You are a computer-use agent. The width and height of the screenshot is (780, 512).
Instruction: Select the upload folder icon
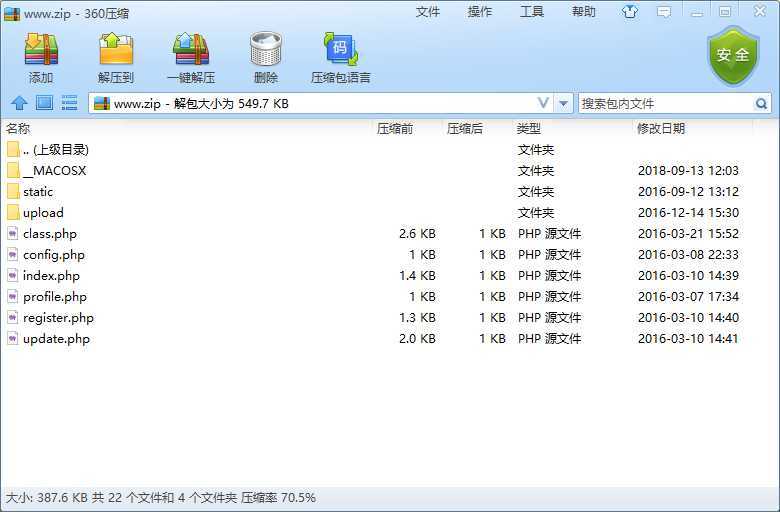point(13,212)
